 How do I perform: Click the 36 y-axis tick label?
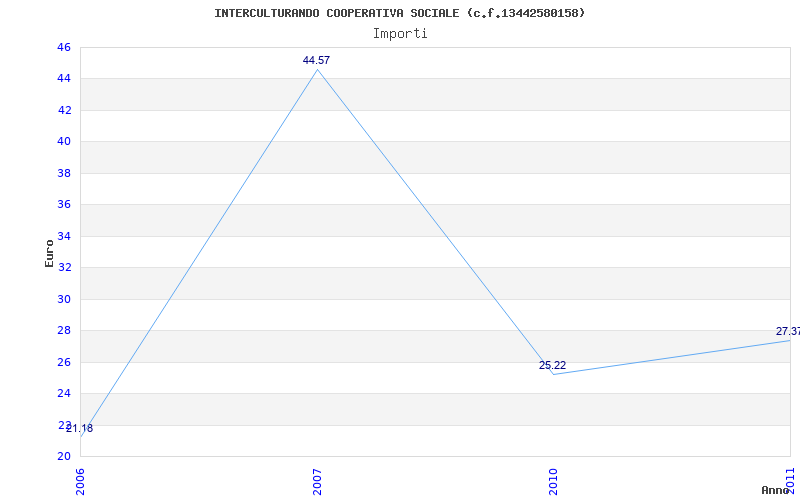(64, 205)
